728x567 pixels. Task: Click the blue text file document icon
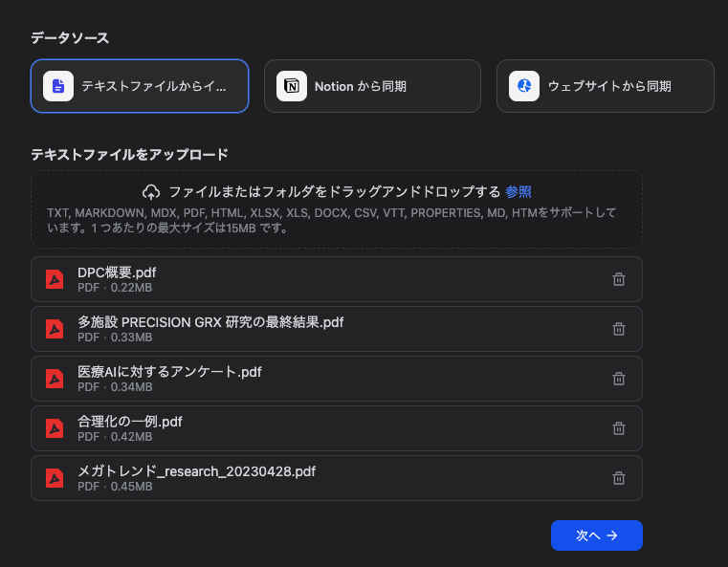(58, 86)
